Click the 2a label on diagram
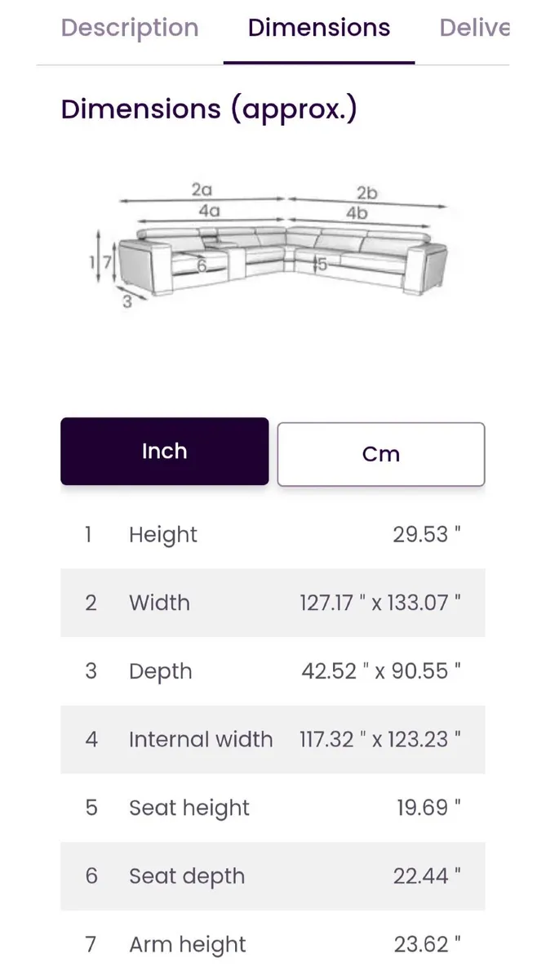The image size is (546, 980). coord(202,189)
